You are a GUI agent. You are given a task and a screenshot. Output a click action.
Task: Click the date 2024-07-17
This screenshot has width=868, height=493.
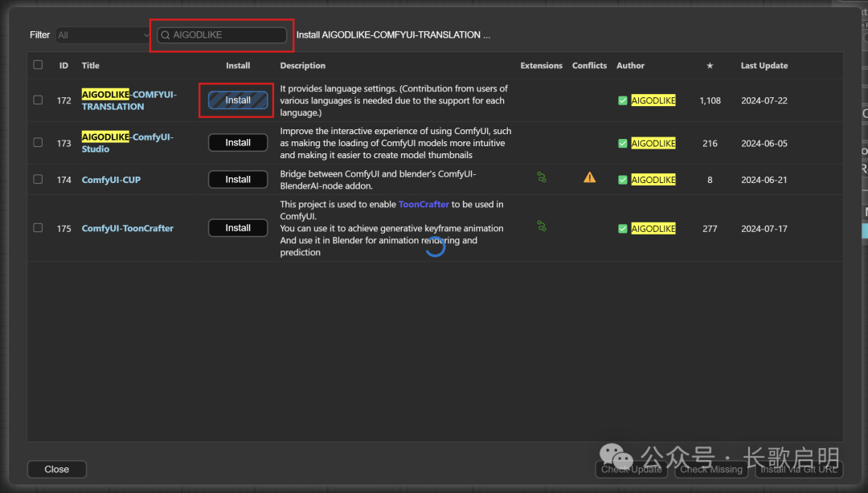[x=764, y=229]
